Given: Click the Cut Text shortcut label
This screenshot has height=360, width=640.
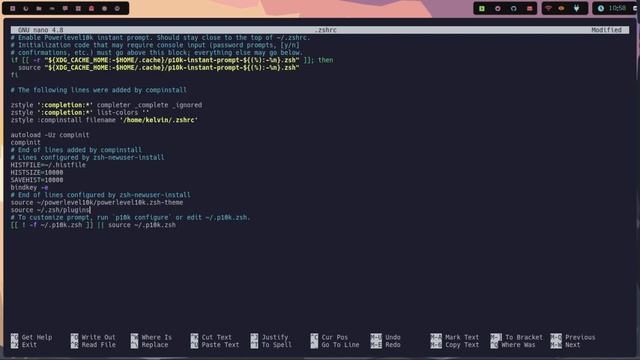Looking at the screenshot, I should pos(217,337).
